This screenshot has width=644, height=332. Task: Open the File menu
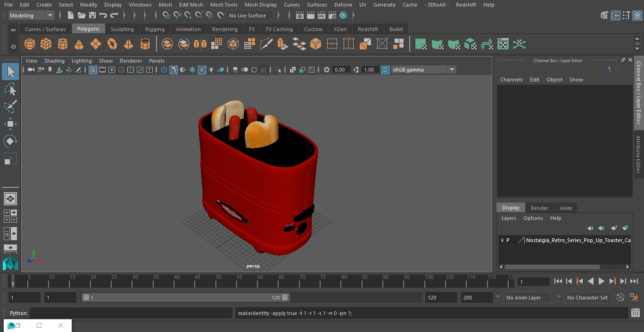click(8, 5)
